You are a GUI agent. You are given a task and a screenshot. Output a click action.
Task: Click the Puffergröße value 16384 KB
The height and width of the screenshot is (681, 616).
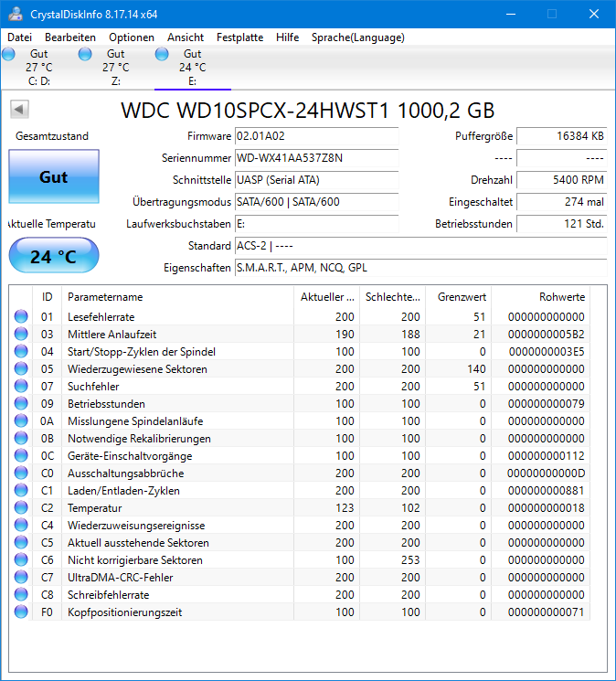pyautogui.click(x=562, y=136)
